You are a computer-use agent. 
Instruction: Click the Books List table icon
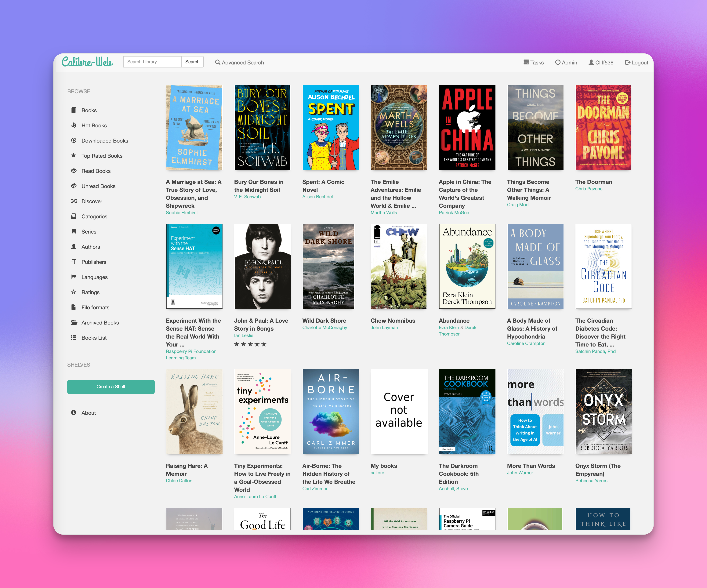[74, 337]
